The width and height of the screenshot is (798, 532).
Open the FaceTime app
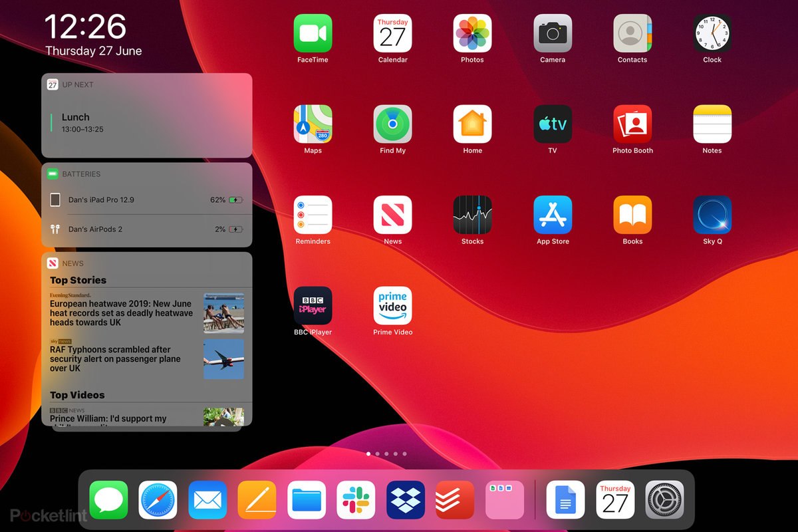click(x=313, y=33)
